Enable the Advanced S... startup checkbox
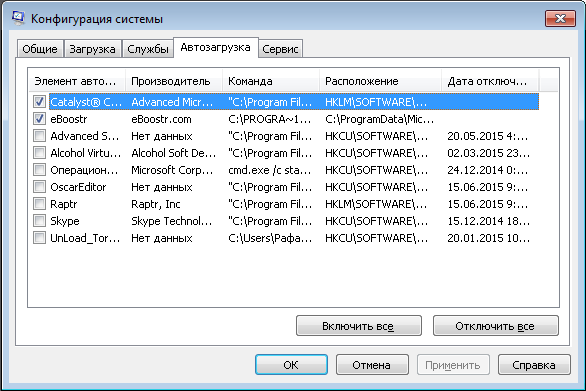586x391 pixels. (x=39, y=136)
